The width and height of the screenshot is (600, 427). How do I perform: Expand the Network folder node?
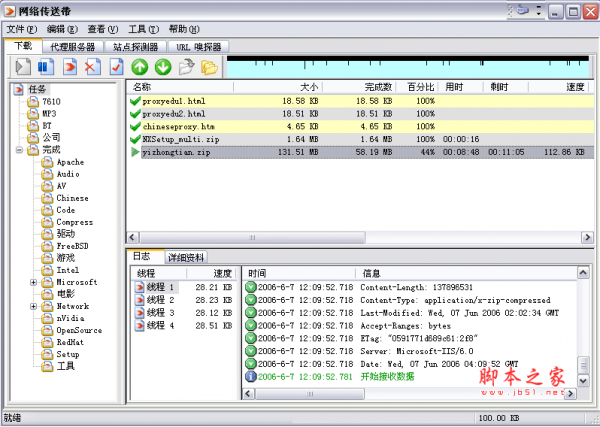pos(34,306)
